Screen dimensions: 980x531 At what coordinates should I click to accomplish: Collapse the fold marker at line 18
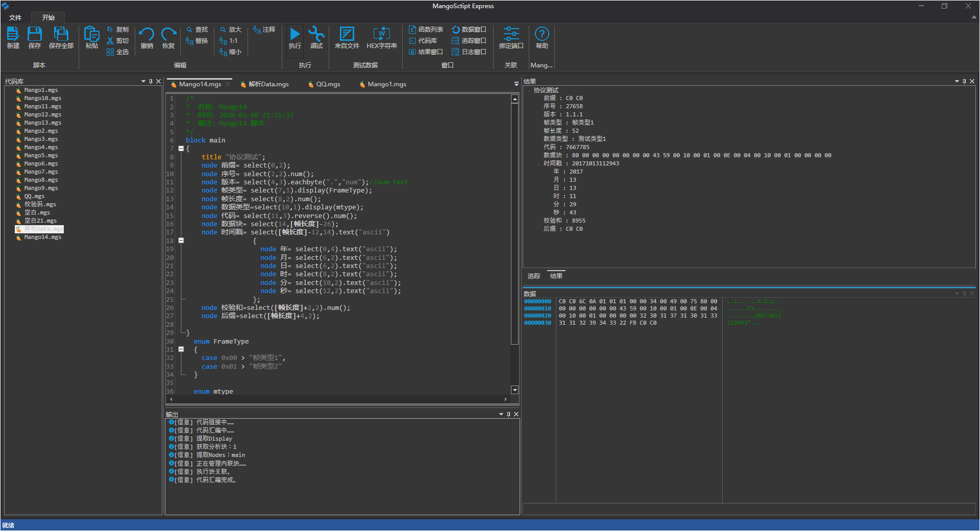(x=181, y=240)
